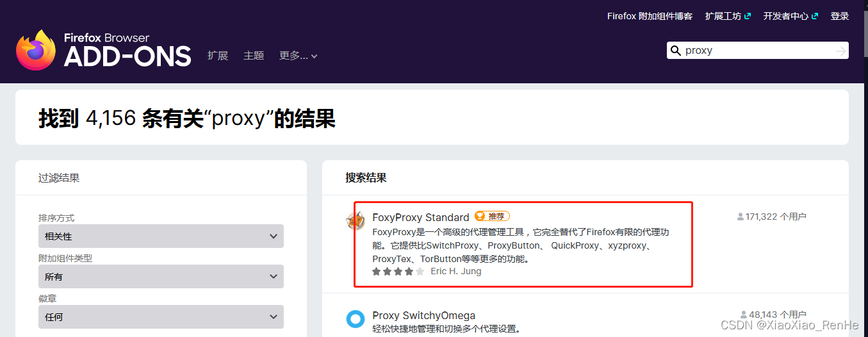Open 开发者中心 external link

790,16
